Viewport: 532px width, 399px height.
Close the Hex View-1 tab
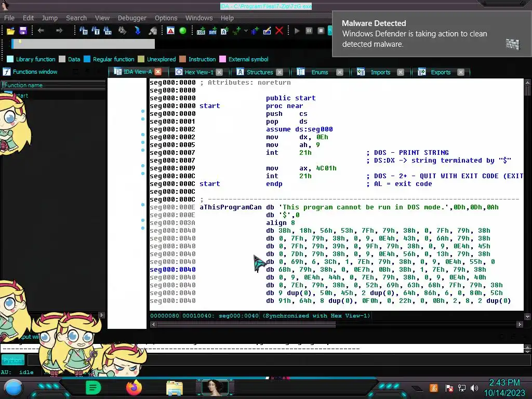pyautogui.click(x=219, y=72)
